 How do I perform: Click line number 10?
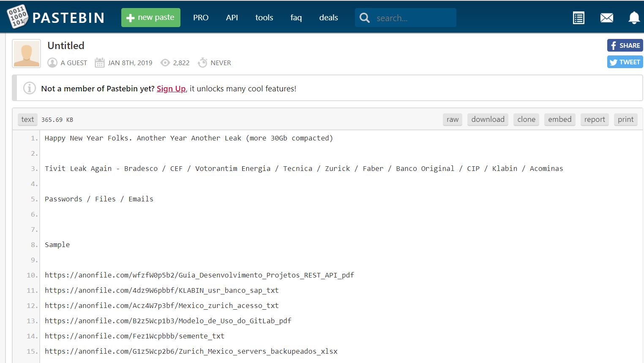coord(32,275)
